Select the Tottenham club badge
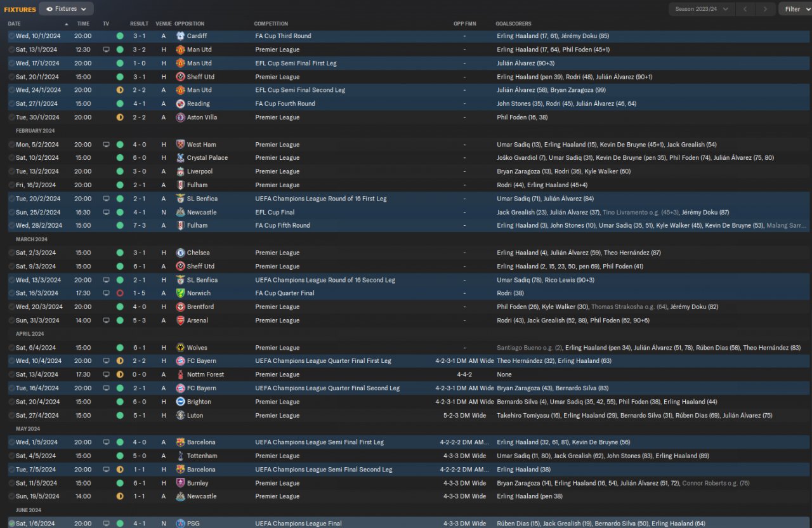812x528 pixels. [x=180, y=456]
